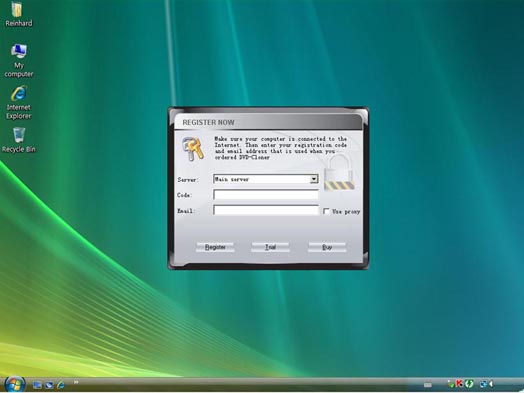Open the Server dropdown arrow

tap(313, 179)
